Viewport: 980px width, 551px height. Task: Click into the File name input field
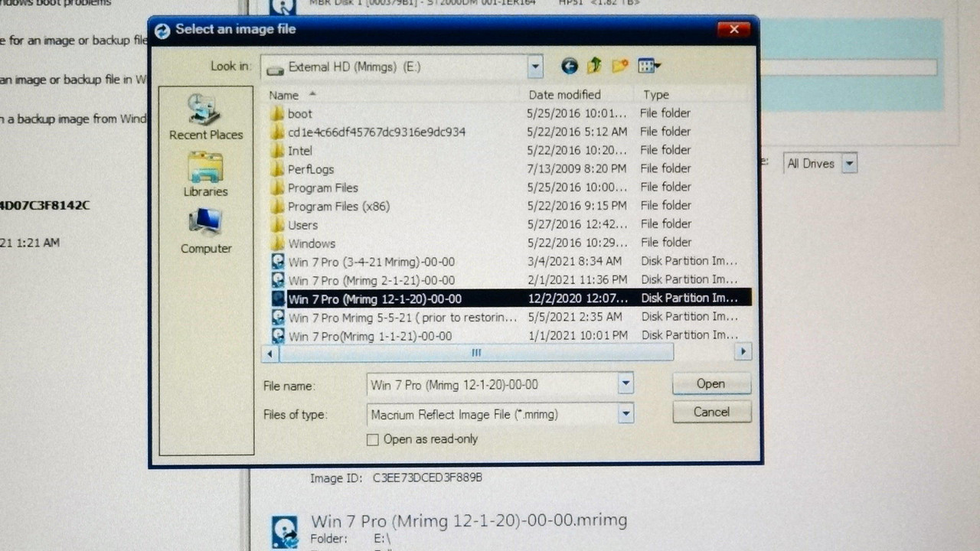[x=492, y=384]
